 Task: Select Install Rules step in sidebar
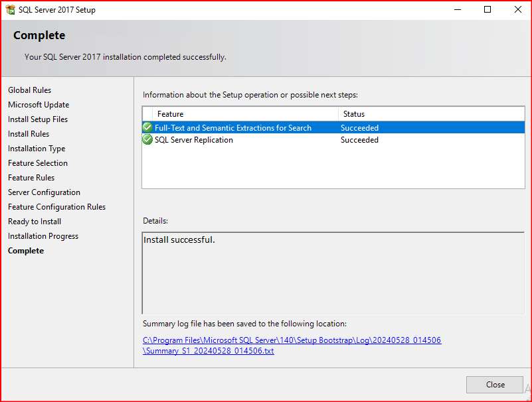[29, 134]
